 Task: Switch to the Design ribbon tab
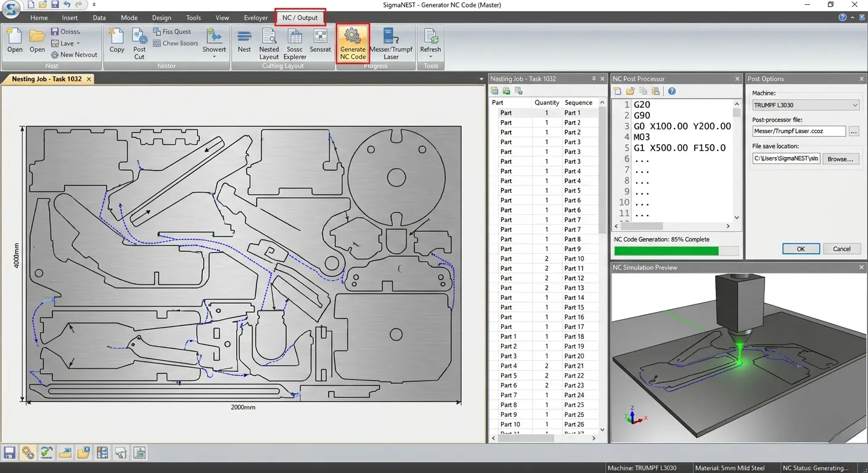[162, 18]
